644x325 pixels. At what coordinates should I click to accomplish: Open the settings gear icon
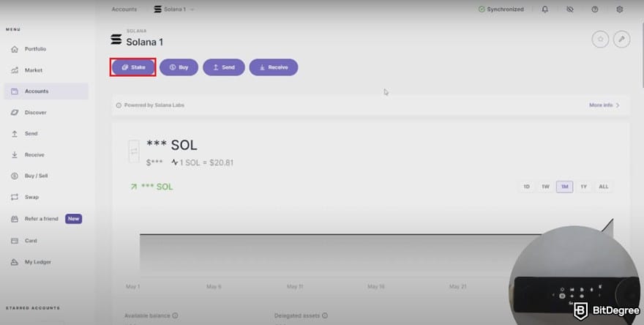click(620, 9)
